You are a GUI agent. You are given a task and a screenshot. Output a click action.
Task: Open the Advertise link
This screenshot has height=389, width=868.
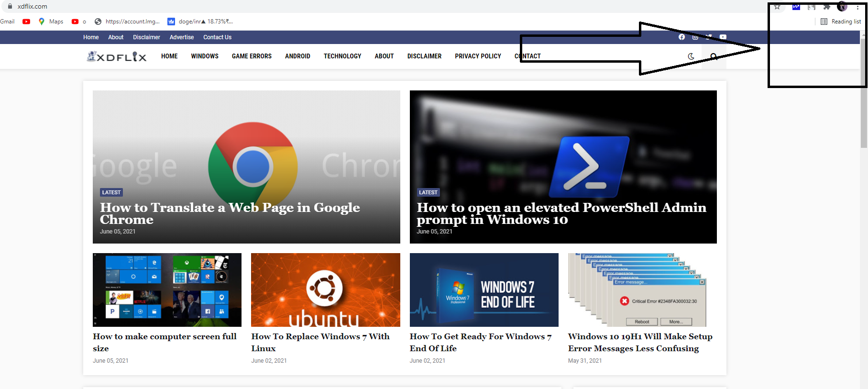pos(182,37)
